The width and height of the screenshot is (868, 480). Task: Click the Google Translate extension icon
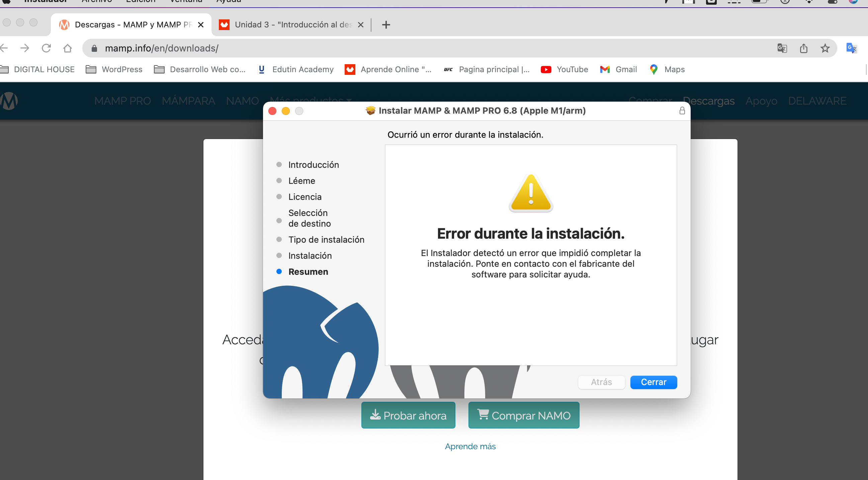click(851, 48)
